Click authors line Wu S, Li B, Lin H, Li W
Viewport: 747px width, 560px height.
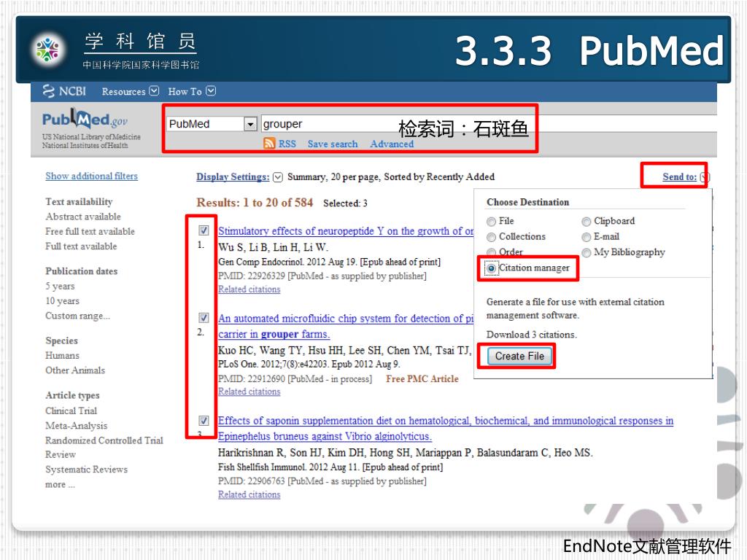tap(273, 247)
